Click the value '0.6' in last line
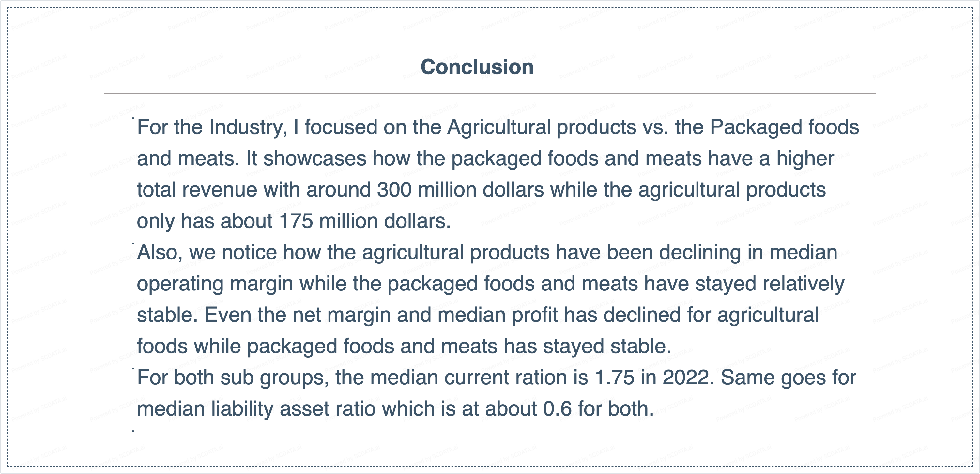The height and width of the screenshot is (474, 980). point(557,409)
